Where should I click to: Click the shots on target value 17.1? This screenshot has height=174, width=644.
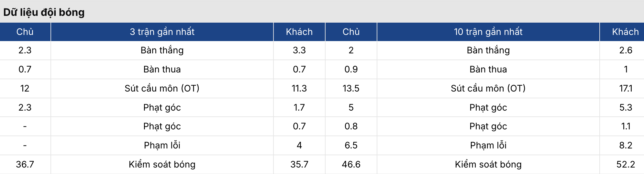click(626, 88)
